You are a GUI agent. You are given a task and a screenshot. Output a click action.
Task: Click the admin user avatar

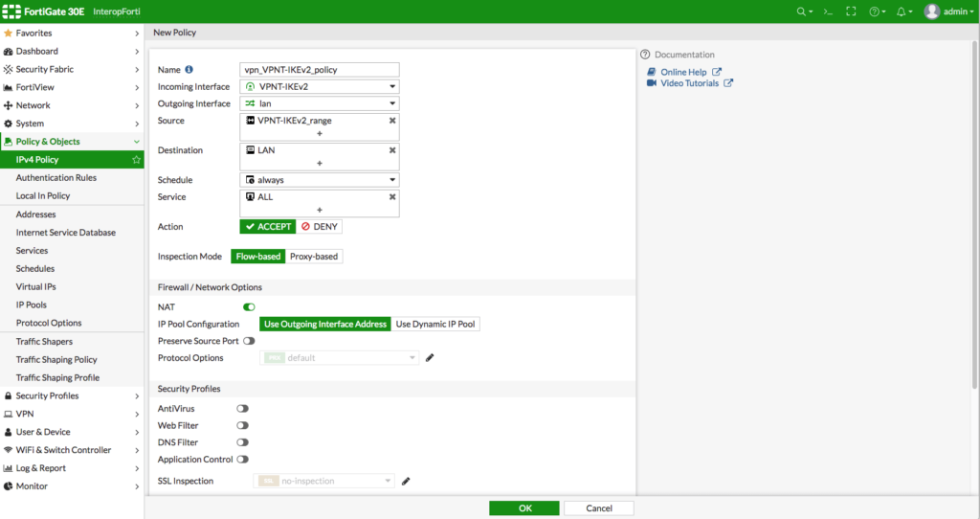click(932, 11)
